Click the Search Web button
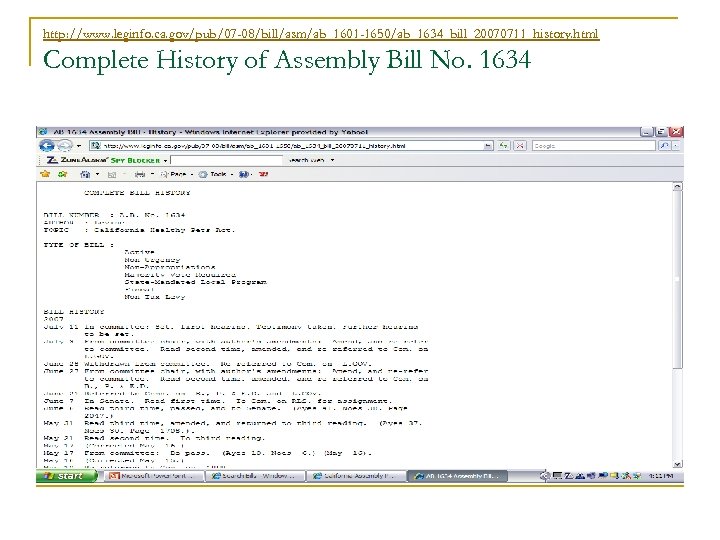This screenshot has width=720, height=540. tap(307, 160)
